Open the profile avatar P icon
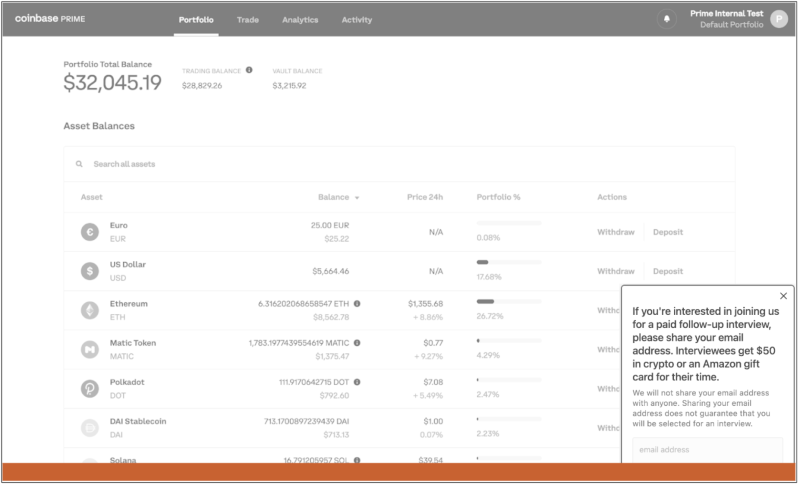 [x=779, y=19]
